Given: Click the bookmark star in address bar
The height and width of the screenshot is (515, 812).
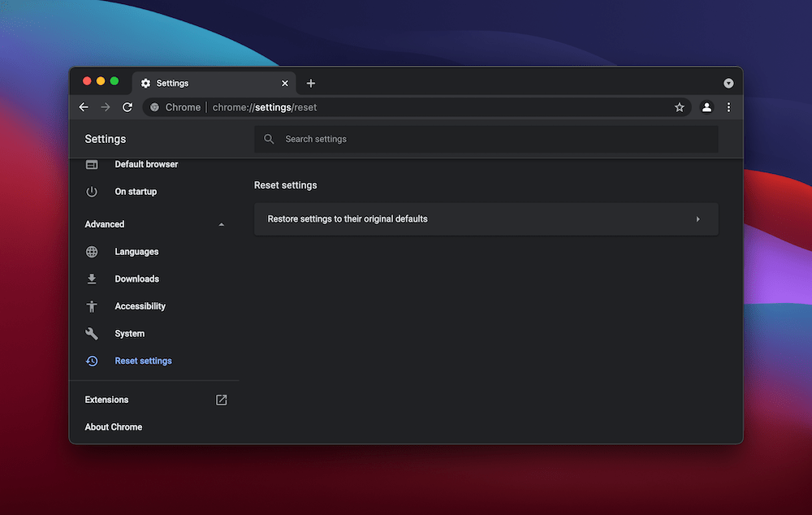Looking at the screenshot, I should pyautogui.click(x=680, y=106).
